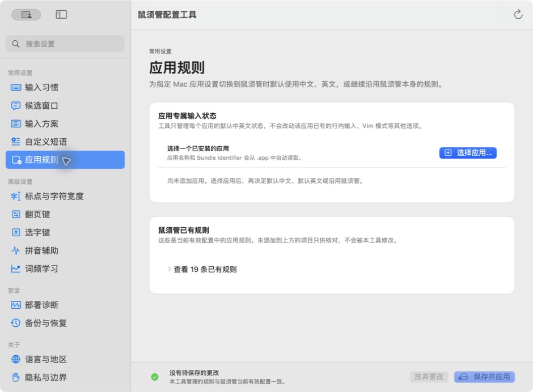533x392 pixels.
Task: Click the hand icon beside 隐私与边界
Action: pos(16,377)
